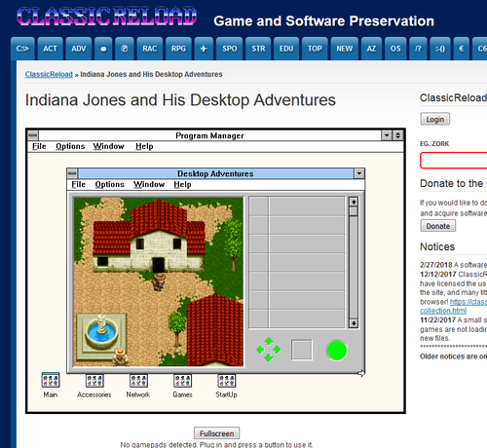Open the RAC racing tab
Viewport: 487px width, 448px height.
click(150, 49)
